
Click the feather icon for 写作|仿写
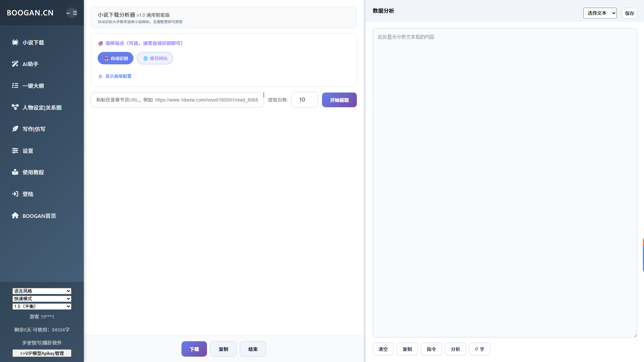[x=15, y=129]
